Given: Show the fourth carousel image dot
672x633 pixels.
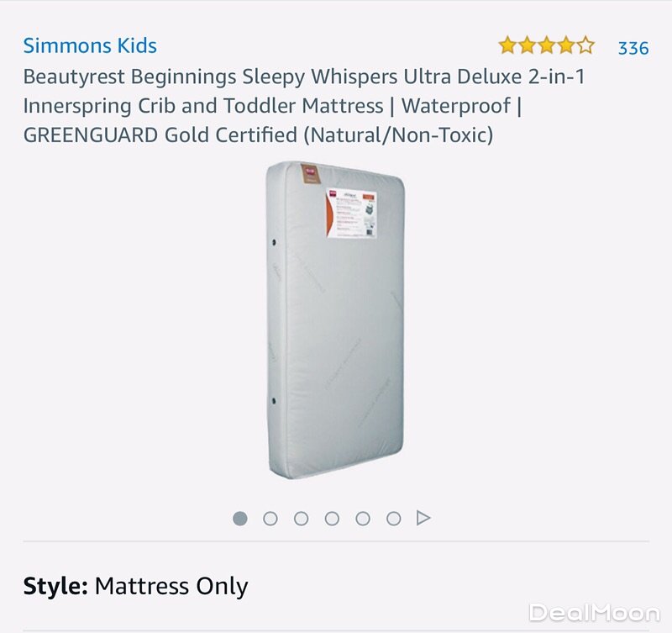Looking at the screenshot, I should pos(332,519).
